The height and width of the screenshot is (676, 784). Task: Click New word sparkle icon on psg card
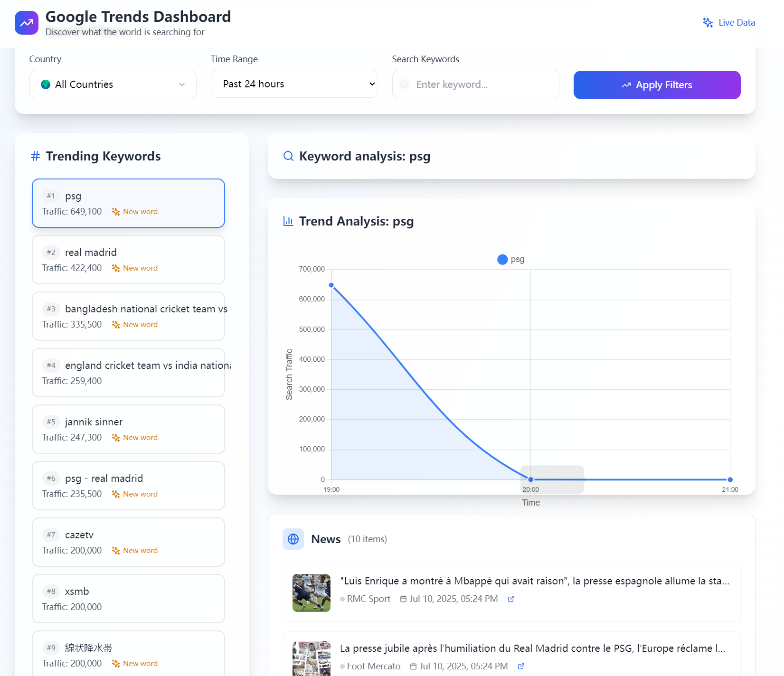point(116,212)
